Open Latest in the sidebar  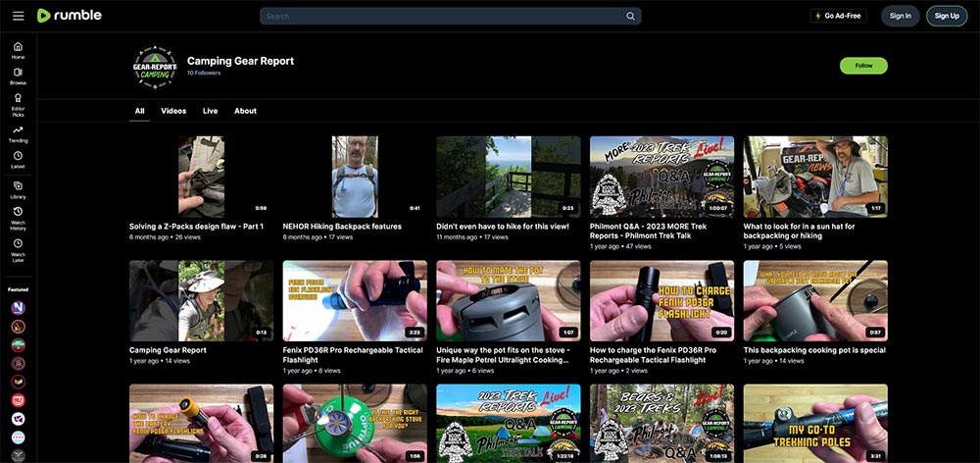(18, 160)
